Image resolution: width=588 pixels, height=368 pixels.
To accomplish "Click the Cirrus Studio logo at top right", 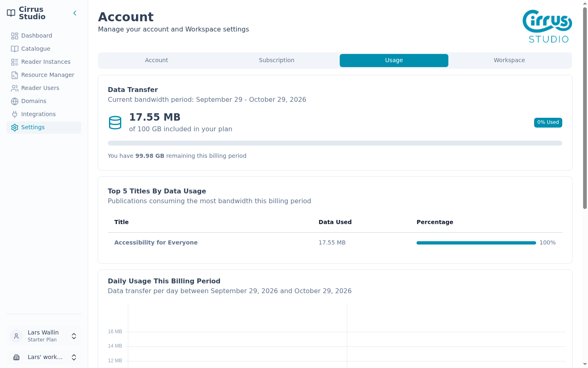I will (547, 27).
